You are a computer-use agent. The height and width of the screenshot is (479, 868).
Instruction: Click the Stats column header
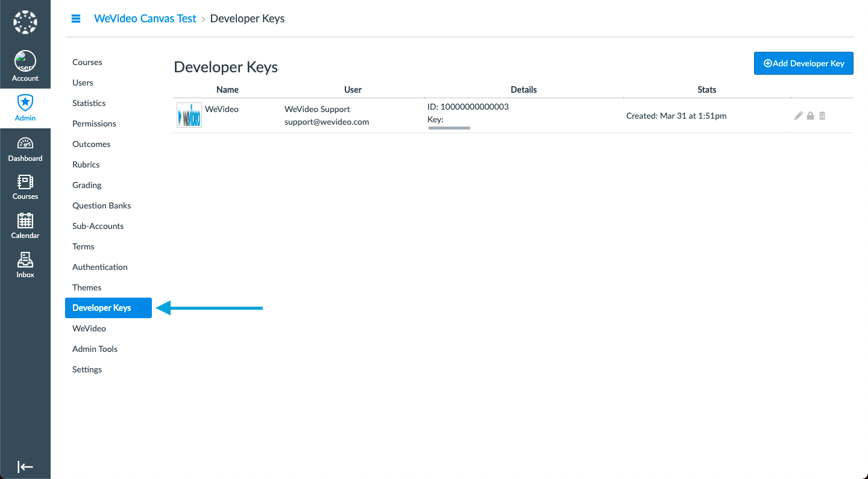click(707, 90)
